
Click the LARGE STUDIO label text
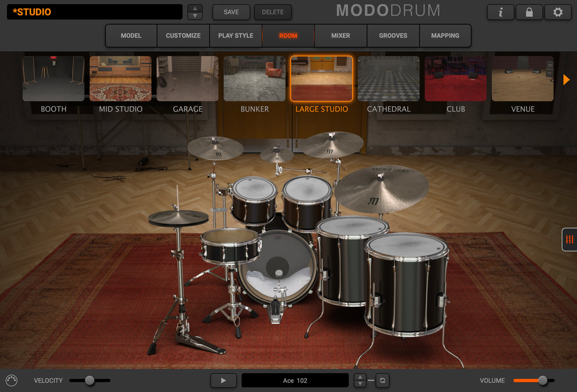322,109
